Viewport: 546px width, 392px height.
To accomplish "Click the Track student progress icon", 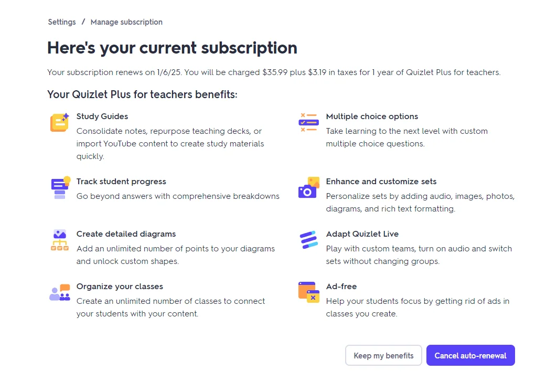I will [x=60, y=187].
